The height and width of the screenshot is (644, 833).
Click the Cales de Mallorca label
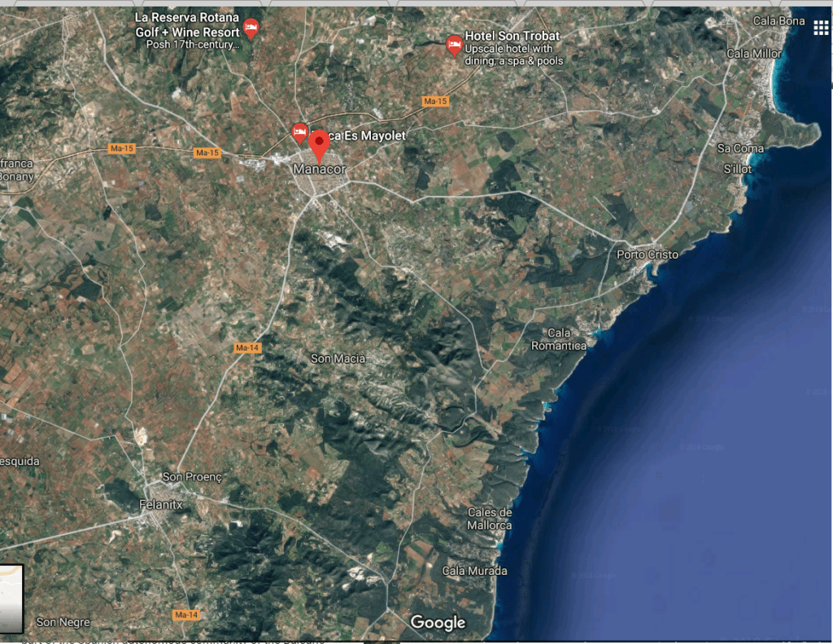point(490,519)
